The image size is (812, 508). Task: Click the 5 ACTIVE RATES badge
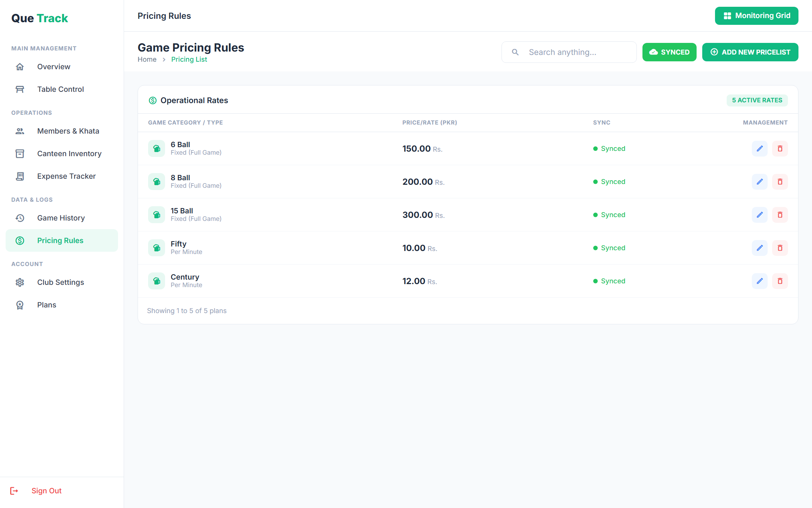pyautogui.click(x=757, y=100)
